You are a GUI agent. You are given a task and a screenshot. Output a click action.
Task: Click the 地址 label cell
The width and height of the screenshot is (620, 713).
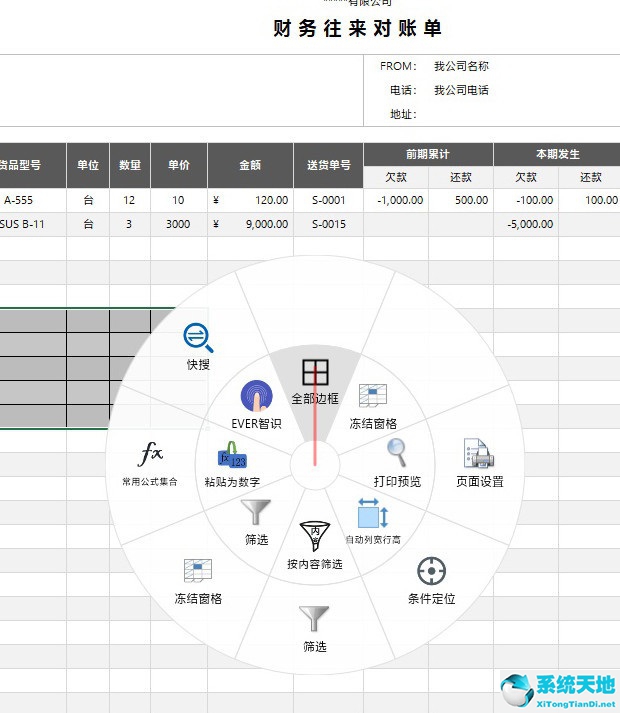click(x=403, y=114)
